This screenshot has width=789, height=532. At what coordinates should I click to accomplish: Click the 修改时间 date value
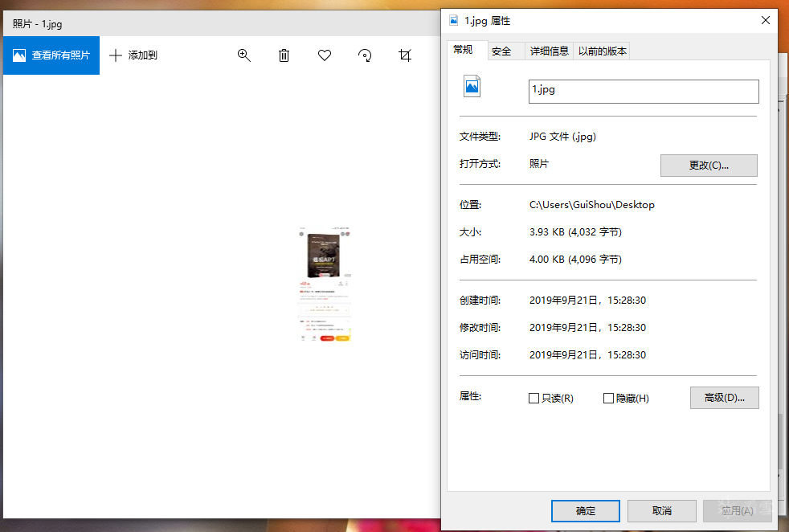point(587,328)
